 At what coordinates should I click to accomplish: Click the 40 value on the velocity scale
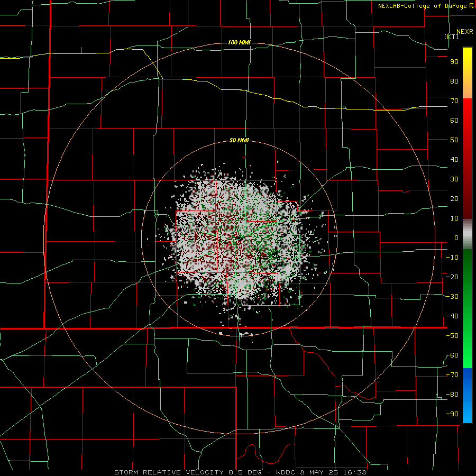coord(454,160)
